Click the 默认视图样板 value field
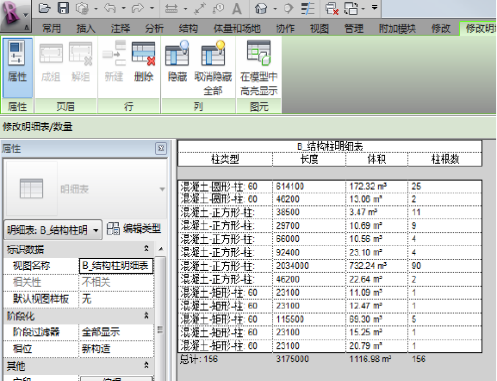This screenshot has height=381, width=497. click(116, 299)
